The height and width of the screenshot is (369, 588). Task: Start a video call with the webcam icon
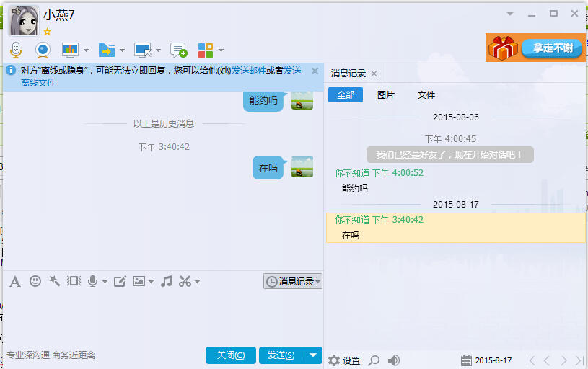pos(43,50)
